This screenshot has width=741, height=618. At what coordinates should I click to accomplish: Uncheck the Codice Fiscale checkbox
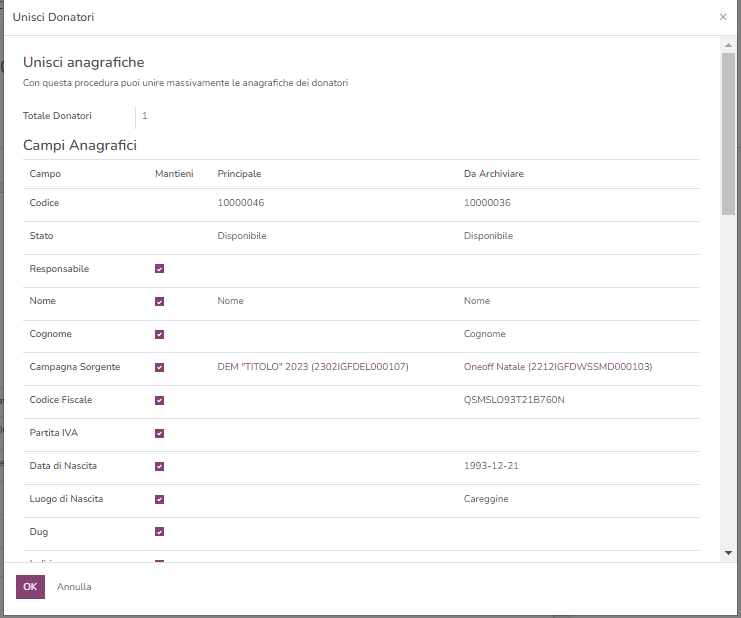(x=160, y=400)
